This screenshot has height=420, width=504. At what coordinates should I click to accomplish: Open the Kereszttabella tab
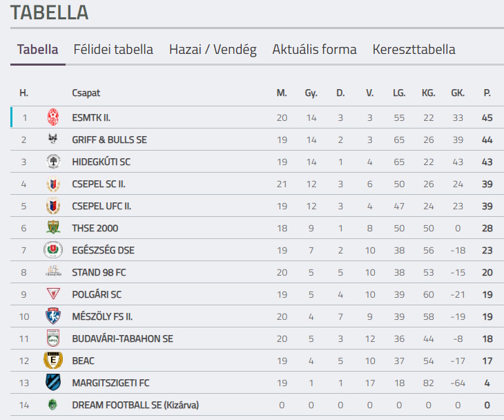(x=414, y=50)
